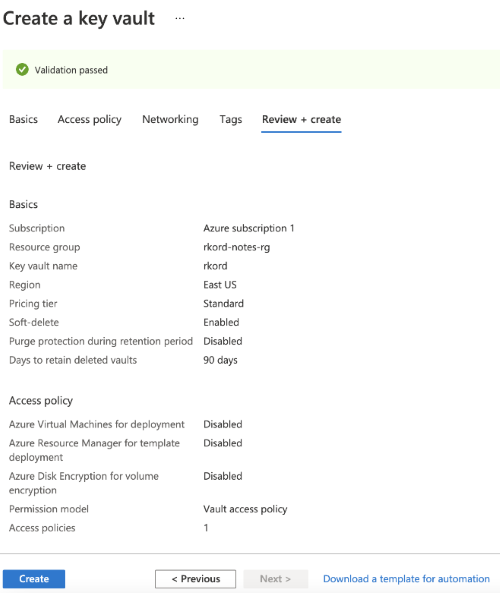Download a template for automation link

406,579
